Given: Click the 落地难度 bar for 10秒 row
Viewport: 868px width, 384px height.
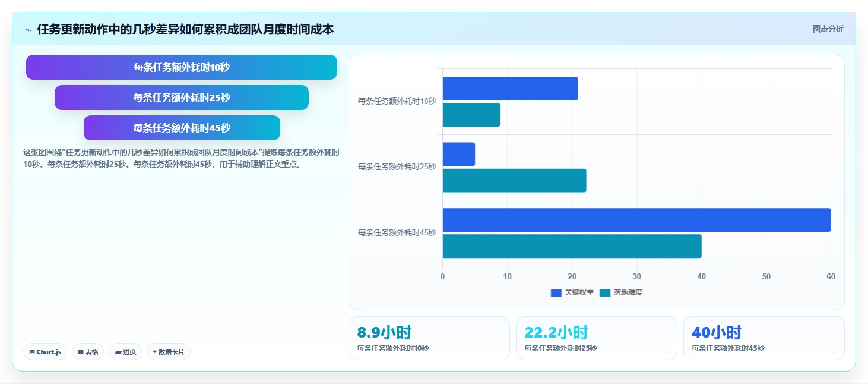Looking at the screenshot, I should click(471, 115).
